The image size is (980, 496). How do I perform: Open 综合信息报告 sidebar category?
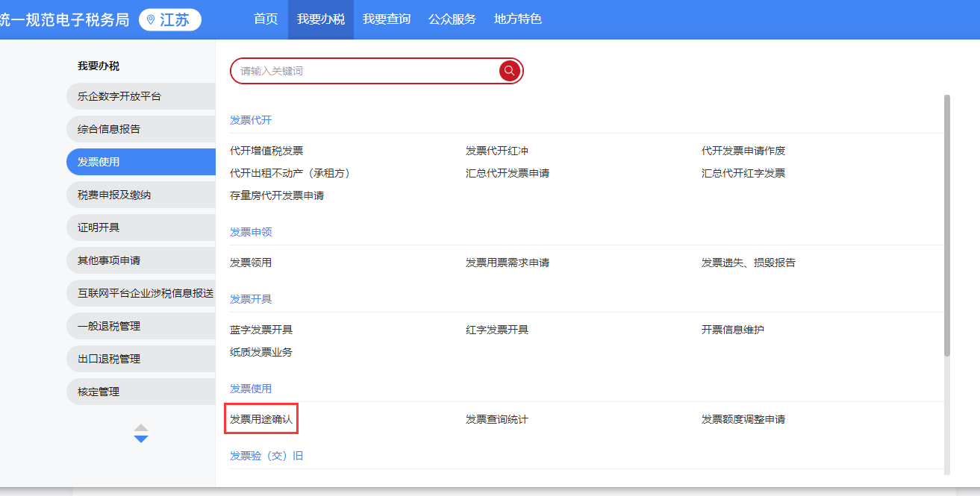tap(109, 129)
